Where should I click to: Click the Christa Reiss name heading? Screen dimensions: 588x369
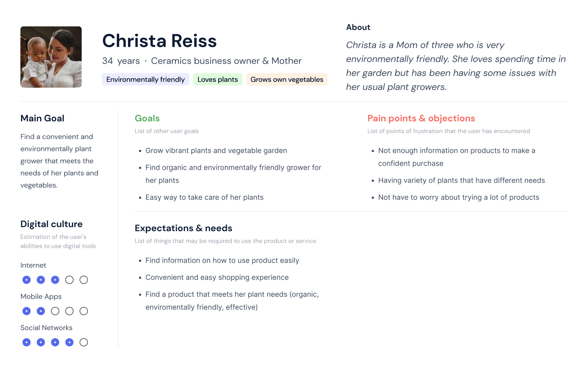click(159, 41)
